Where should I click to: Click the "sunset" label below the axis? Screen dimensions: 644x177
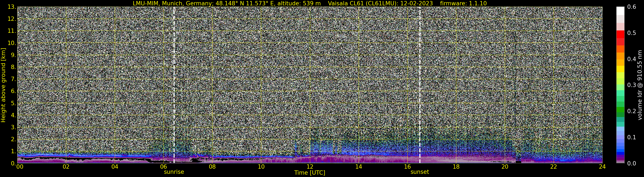coord(420,172)
